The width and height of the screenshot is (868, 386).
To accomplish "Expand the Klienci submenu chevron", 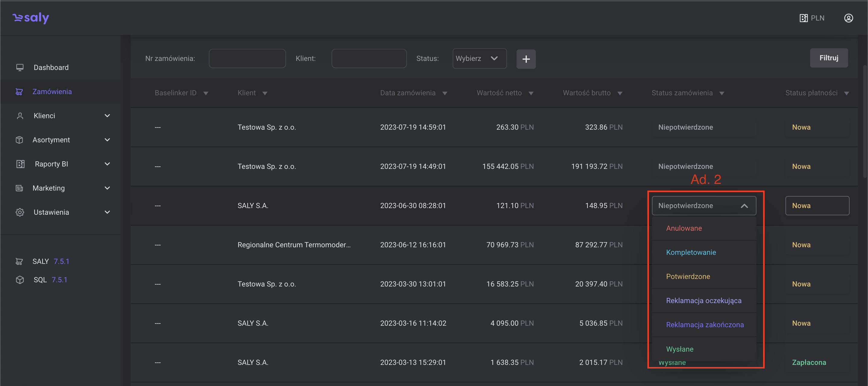I will (x=107, y=115).
